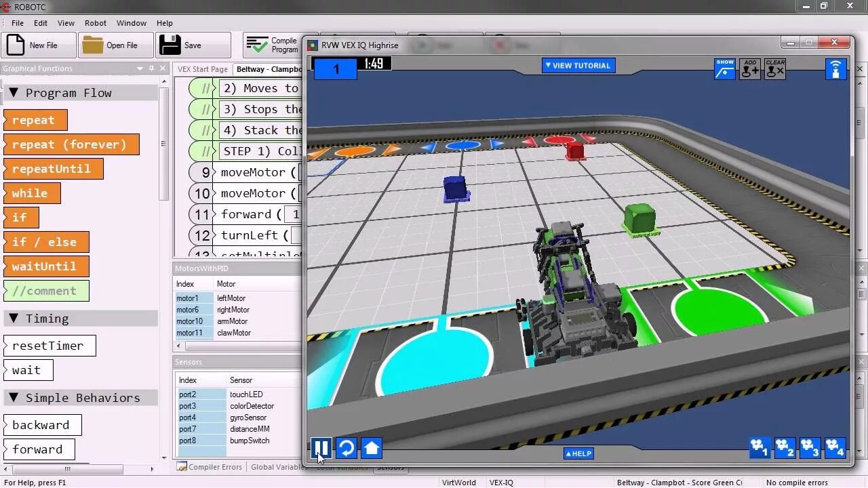This screenshot has width=868, height=488.
Task: Open the remote control joystick icon
Action: tap(835, 69)
